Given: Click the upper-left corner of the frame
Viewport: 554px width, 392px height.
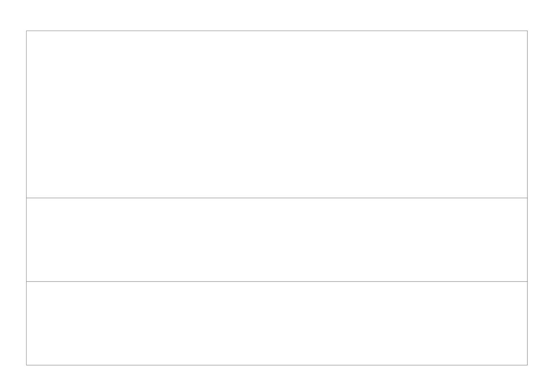Looking at the screenshot, I should click(26, 31).
